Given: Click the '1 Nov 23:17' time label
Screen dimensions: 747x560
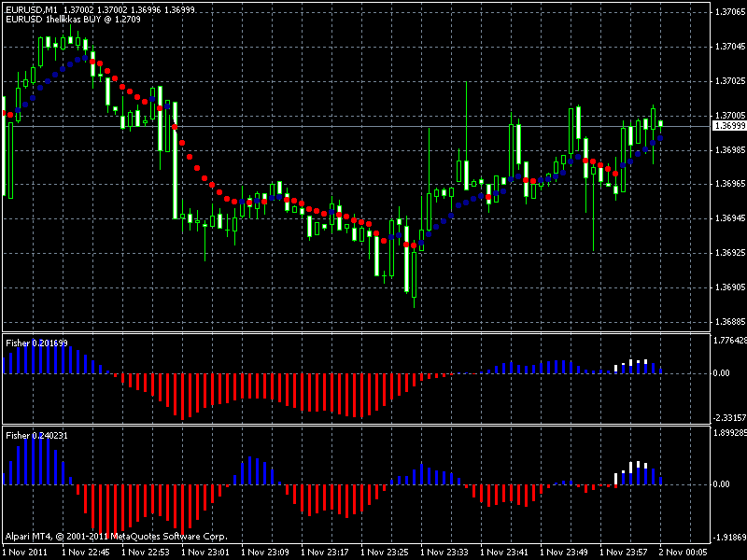Looking at the screenshot, I should point(325,553).
